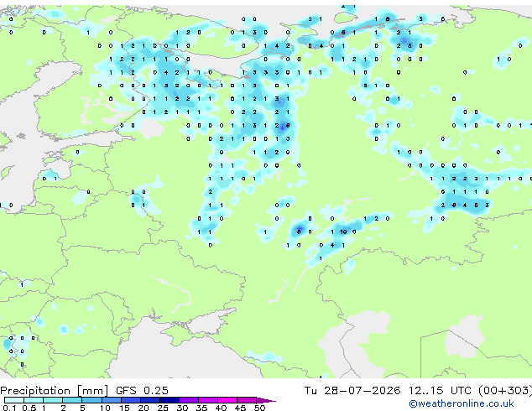Select the 0.1–0.5 mm legend color swatch
This screenshot has width=532, height=411.
click(x=14, y=400)
